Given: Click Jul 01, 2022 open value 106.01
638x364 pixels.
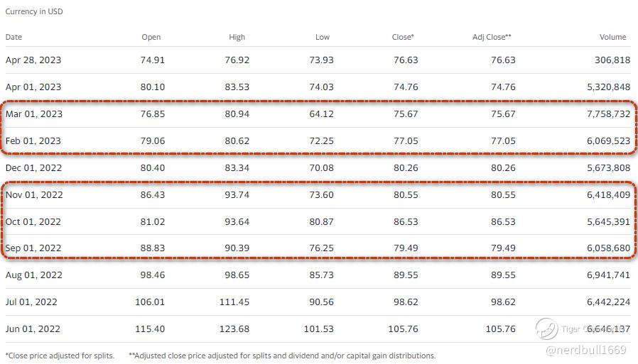Looking at the screenshot, I should click(149, 302).
